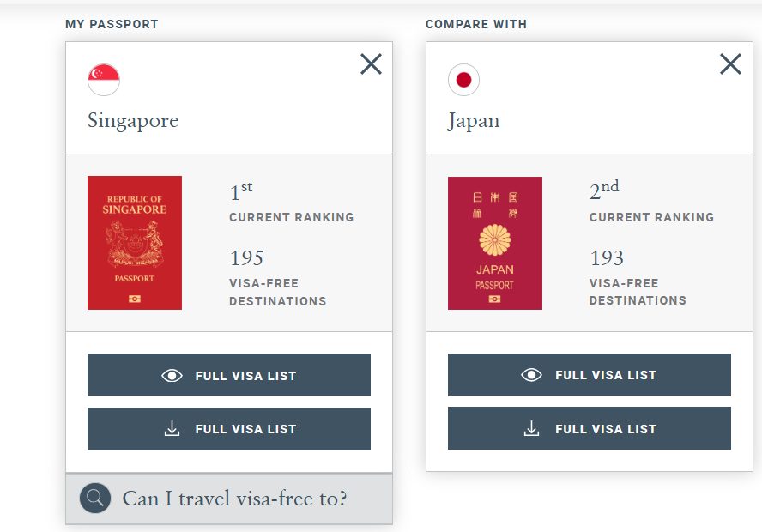Select the Japan passport cover image
This screenshot has width=762, height=532.
tap(495, 243)
